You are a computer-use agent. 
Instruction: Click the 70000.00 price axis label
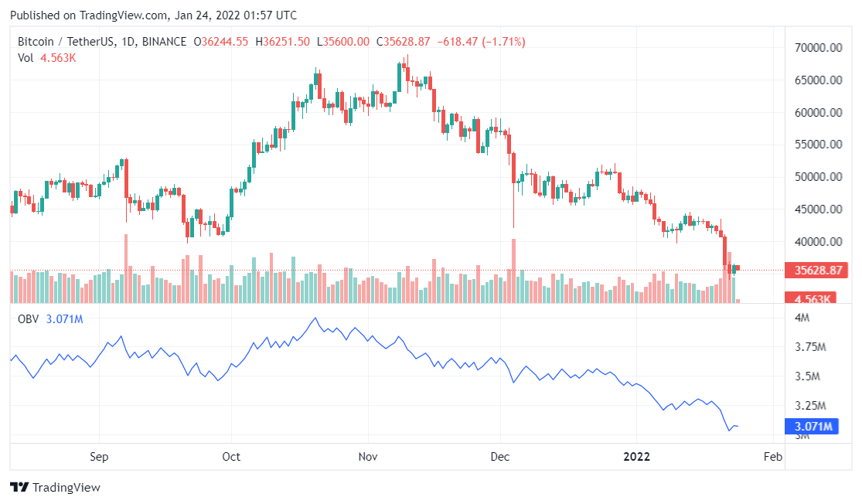[819, 48]
